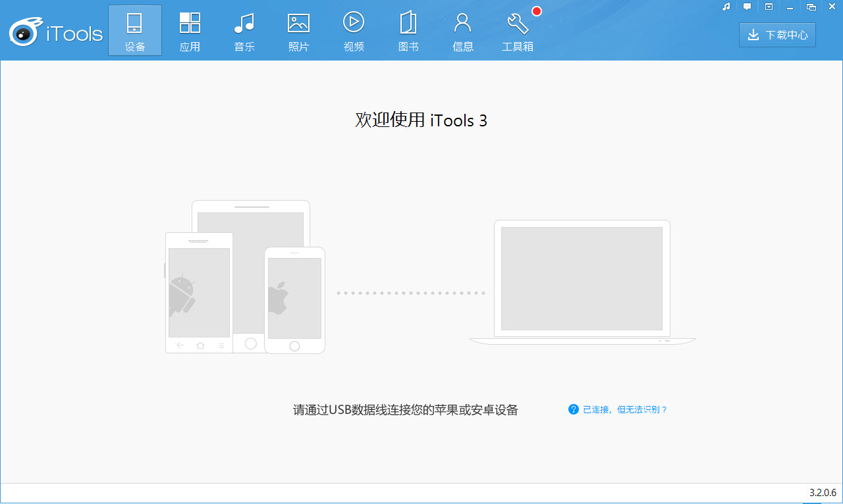This screenshot has width=843, height=504.
Task: Click the iPhone illustration with Apple logo
Action: coord(294,299)
